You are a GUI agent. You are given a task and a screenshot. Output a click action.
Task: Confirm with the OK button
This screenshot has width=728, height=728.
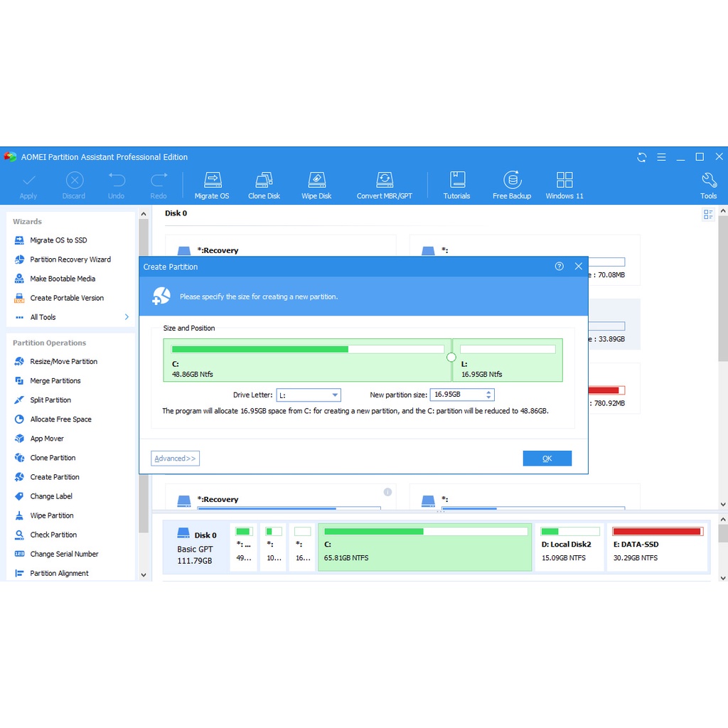(x=547, y=459)
